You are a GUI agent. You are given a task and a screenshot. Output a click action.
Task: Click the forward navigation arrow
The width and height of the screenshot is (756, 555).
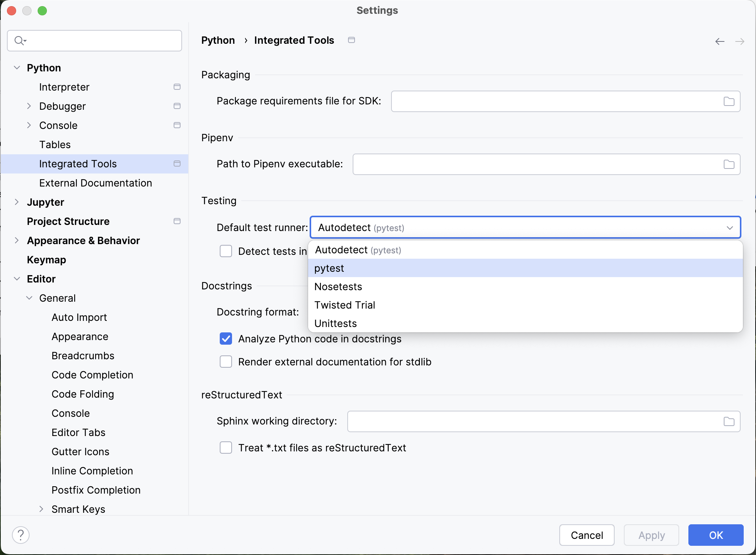[x=740, y=41]
